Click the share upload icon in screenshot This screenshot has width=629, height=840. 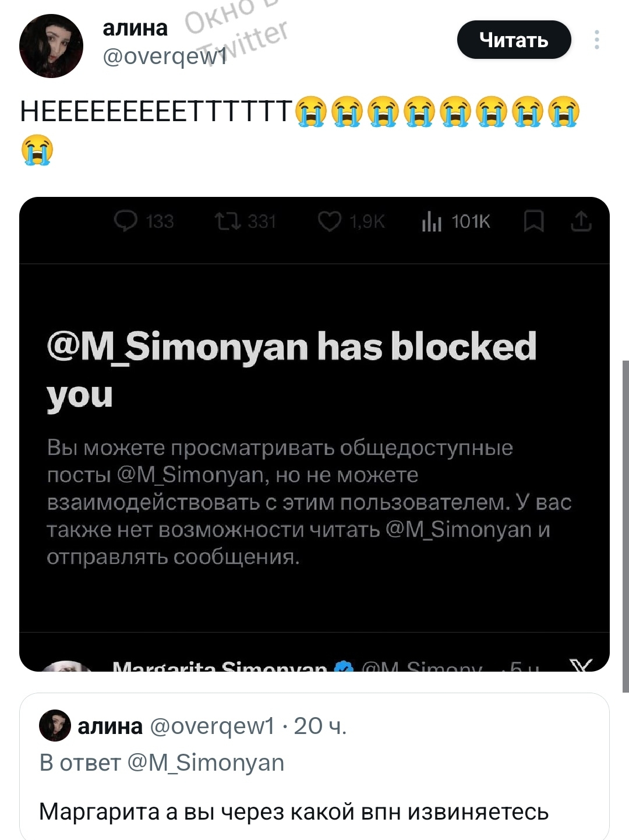pos(581,221)
